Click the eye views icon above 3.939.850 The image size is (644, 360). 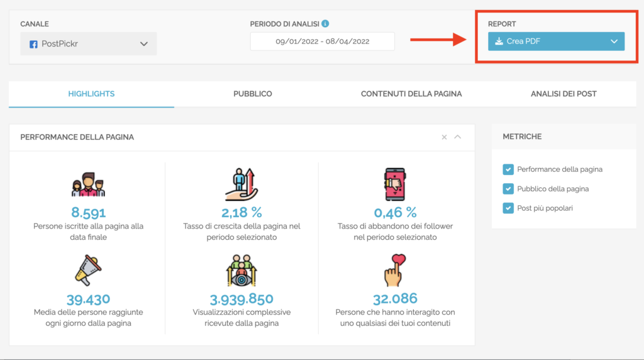(x=241, y=270)
